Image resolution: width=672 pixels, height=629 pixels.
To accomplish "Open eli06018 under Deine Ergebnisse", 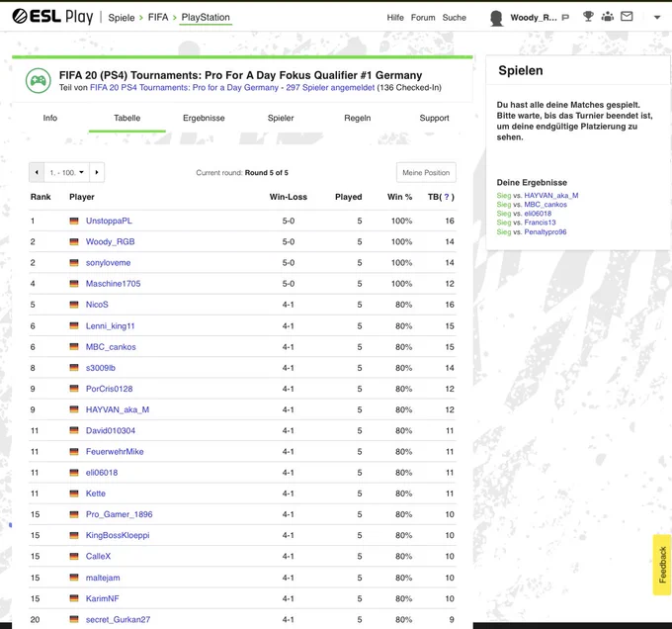I will 538,214.
